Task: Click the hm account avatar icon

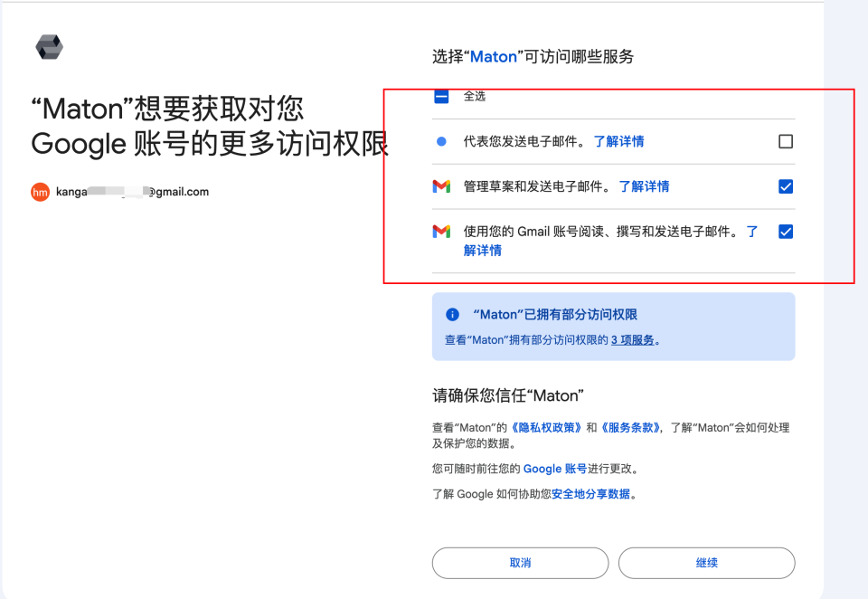Action: point(39,192)
